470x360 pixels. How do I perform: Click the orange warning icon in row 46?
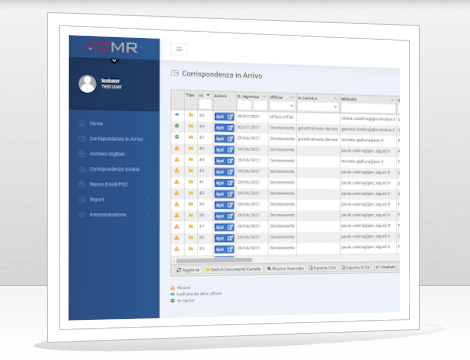[177, 148]
